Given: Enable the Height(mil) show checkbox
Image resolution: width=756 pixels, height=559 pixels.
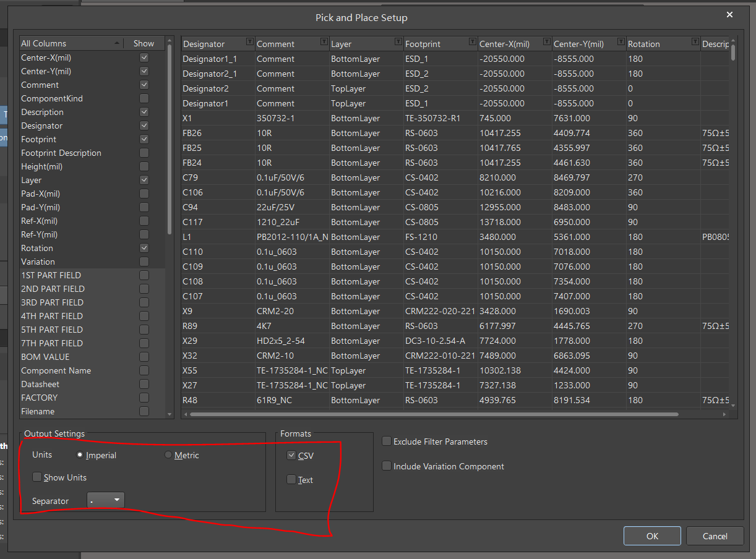Looking at the screenshot, I should click(x=144, y=166).
